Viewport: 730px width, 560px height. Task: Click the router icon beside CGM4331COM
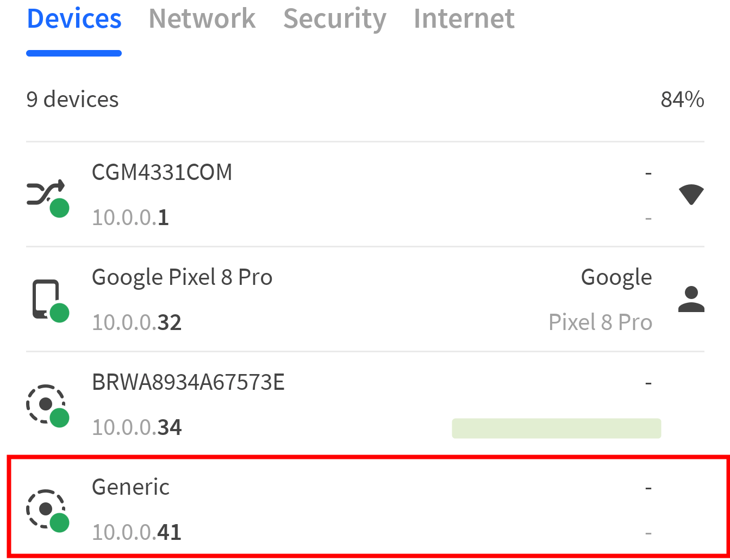click(x=46, y=194)
